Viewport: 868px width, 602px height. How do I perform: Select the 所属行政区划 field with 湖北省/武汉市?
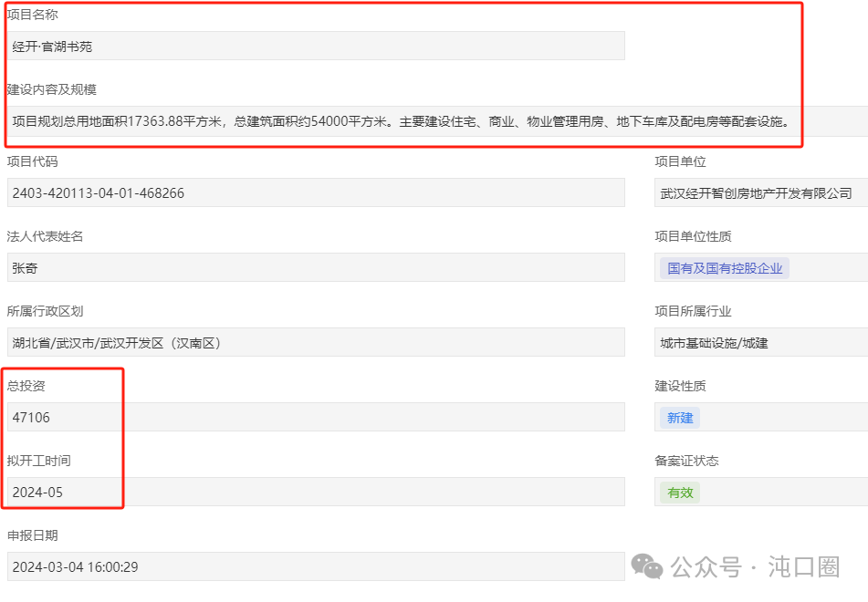click(316, 343)
